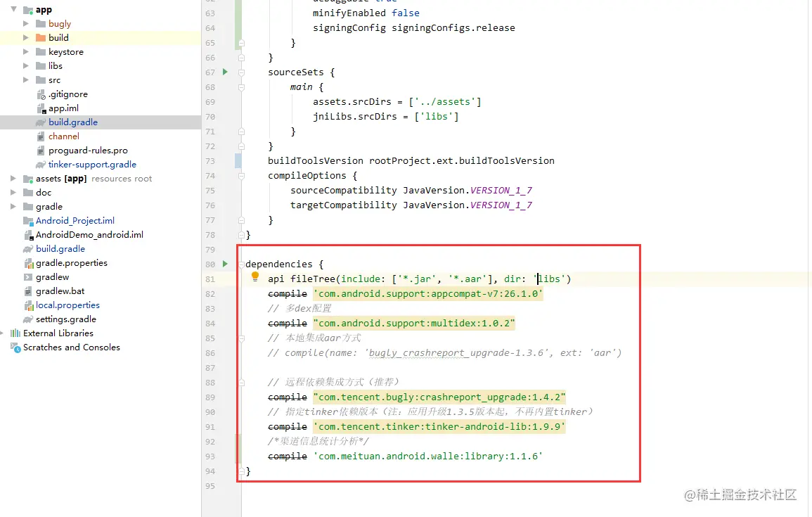Fold main block at line 68
The image size is (812, 517).
[x=241, y=87]
